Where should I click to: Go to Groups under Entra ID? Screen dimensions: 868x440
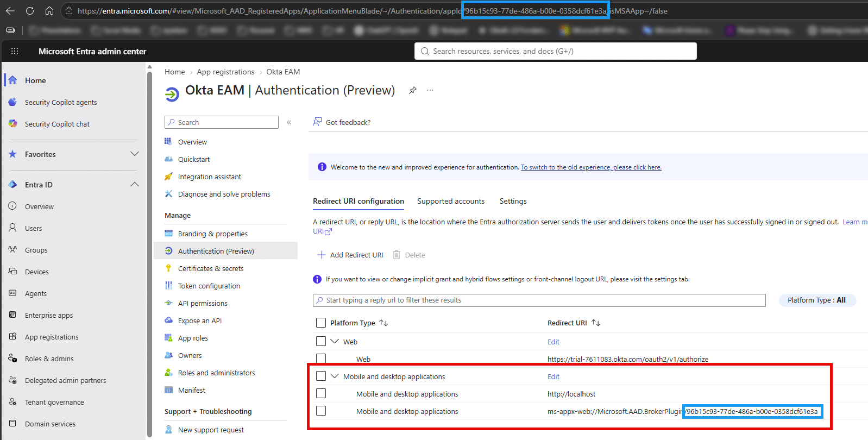36,250
